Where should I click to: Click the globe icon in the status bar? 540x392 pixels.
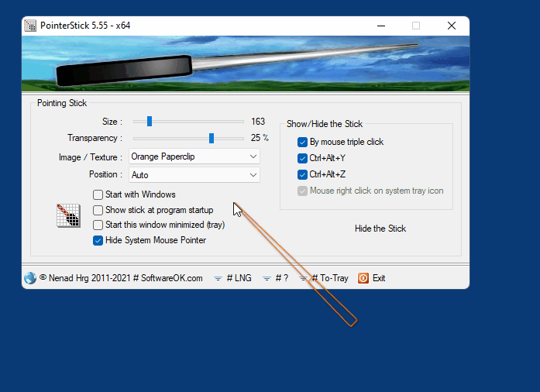pyautogui.click(x=30, y=278)
